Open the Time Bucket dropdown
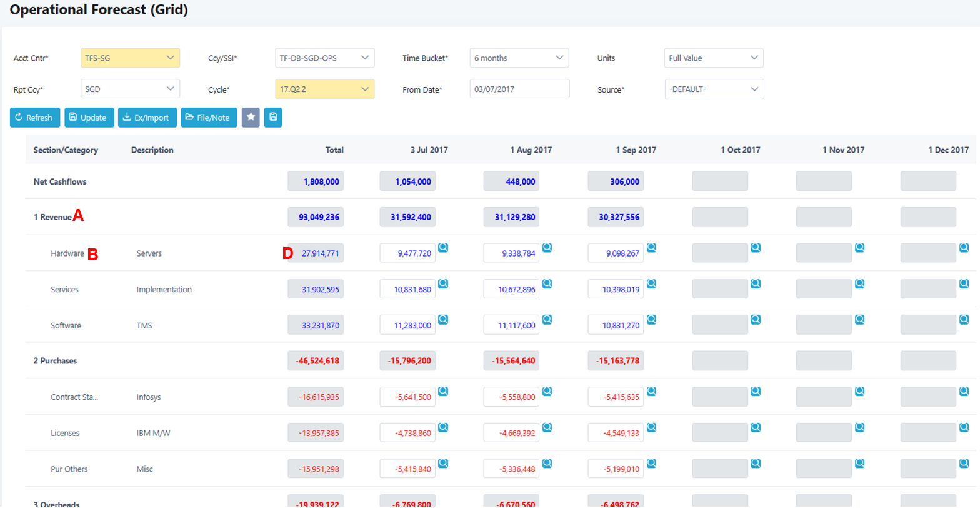The image size is (980, 508). click(x=519, y=58)
